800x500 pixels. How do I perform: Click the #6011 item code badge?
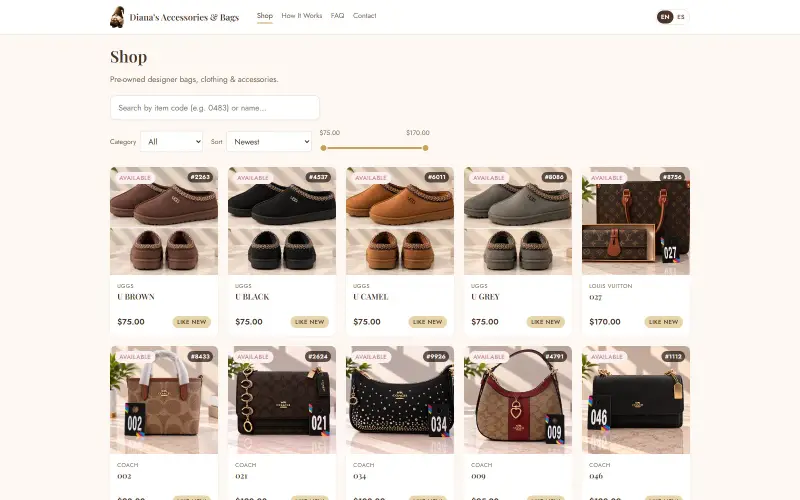(436, 177)
